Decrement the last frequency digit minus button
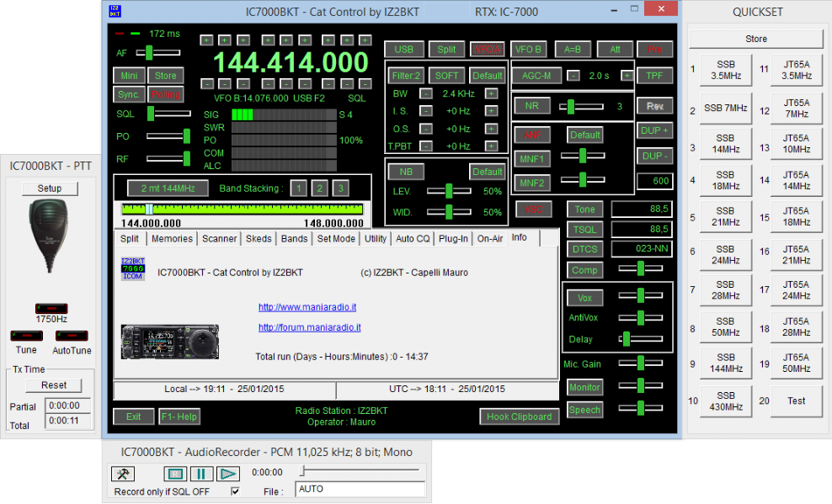832x504 pixels. (365, 84)
